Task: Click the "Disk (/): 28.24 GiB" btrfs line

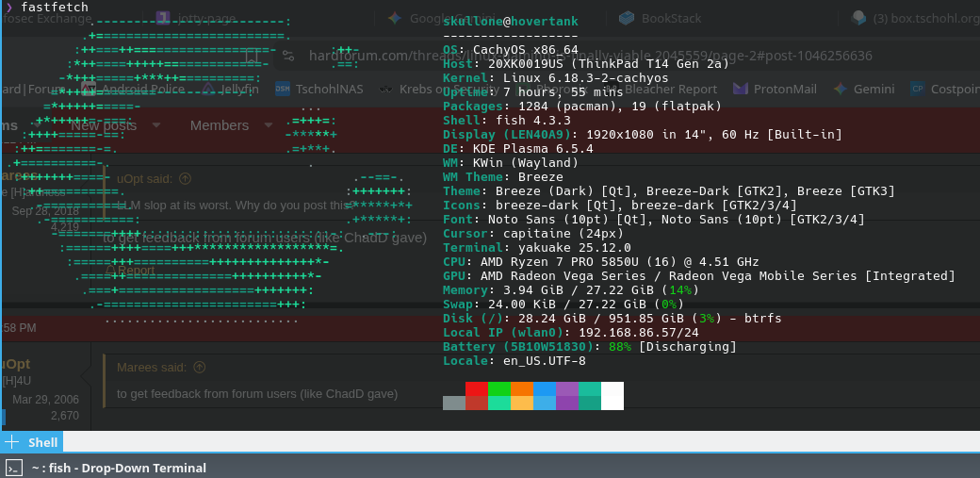Action: [612, 319]
